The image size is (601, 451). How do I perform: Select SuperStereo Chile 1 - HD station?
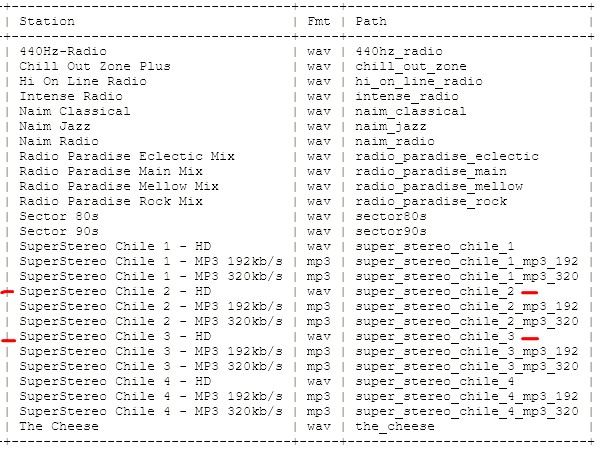click(x=115, y=246)
